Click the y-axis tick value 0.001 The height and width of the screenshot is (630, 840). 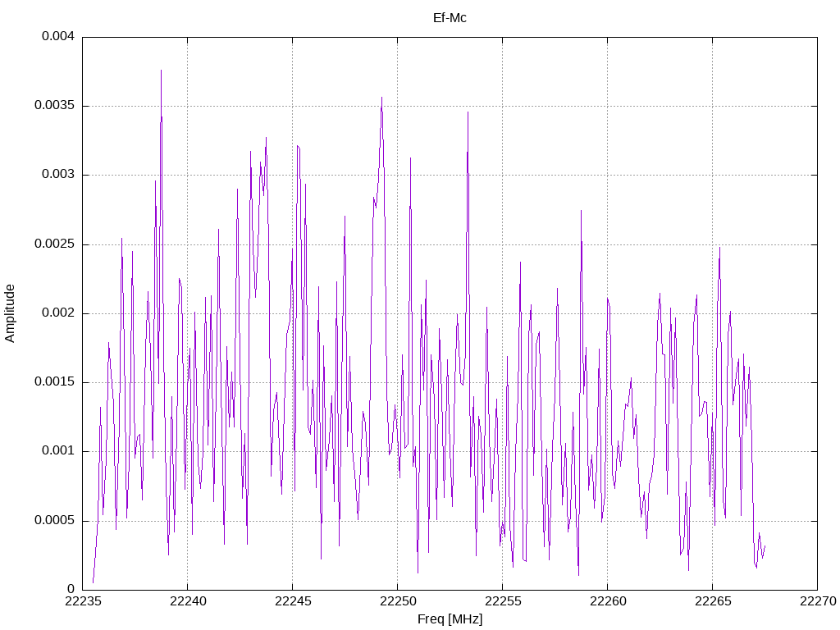click(58, 450)
